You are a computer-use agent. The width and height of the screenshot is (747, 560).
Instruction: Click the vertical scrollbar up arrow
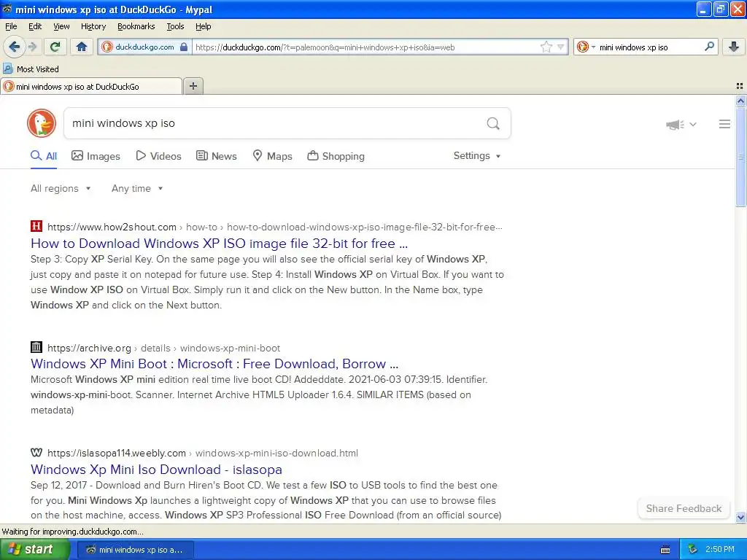pyautogui.click(x=740, y=101)
